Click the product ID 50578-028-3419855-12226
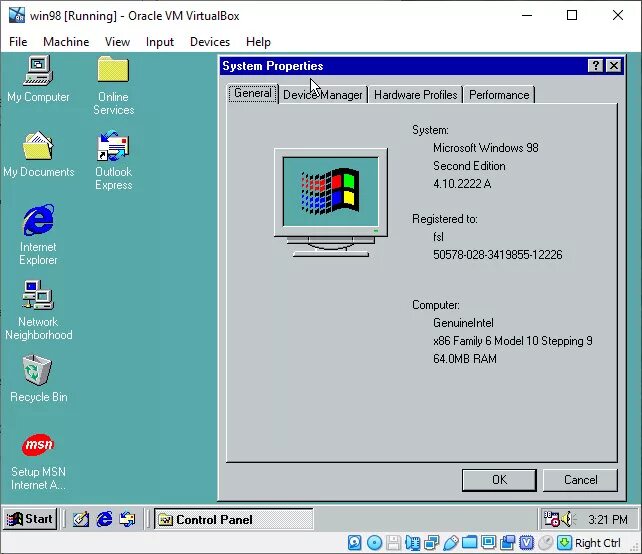 point(497,255)
